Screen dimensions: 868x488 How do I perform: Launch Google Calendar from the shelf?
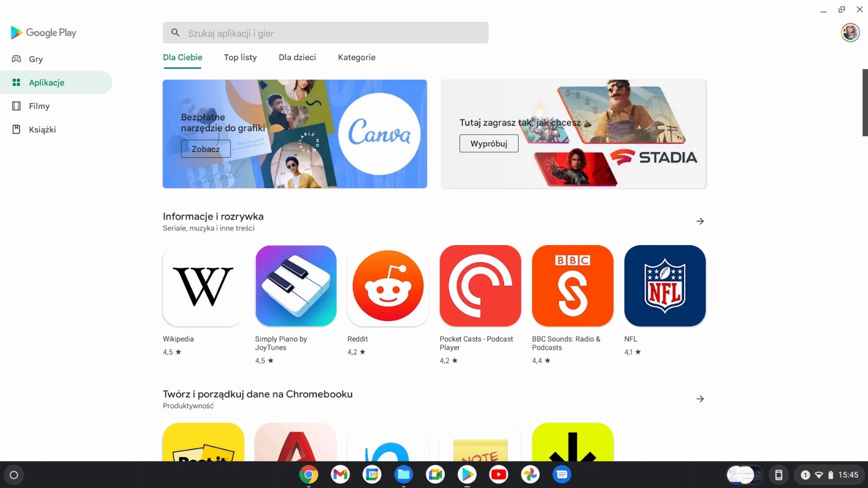372,475
